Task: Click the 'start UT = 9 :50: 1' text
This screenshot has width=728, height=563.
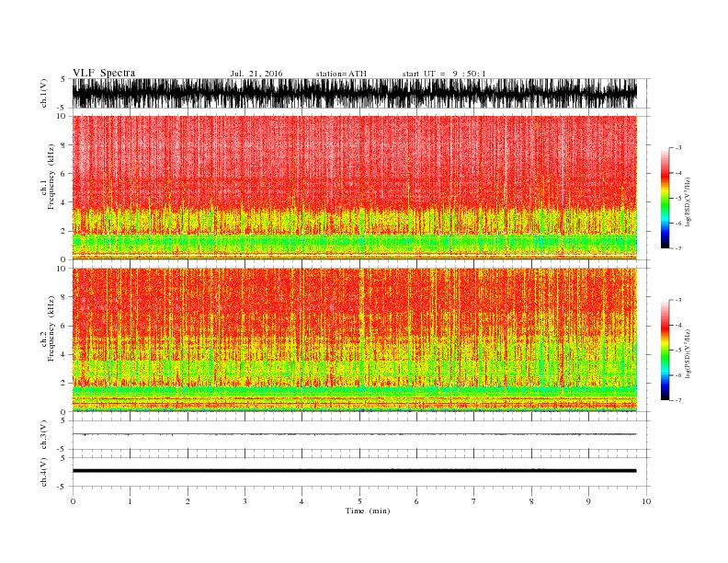Action: point(444,74)
